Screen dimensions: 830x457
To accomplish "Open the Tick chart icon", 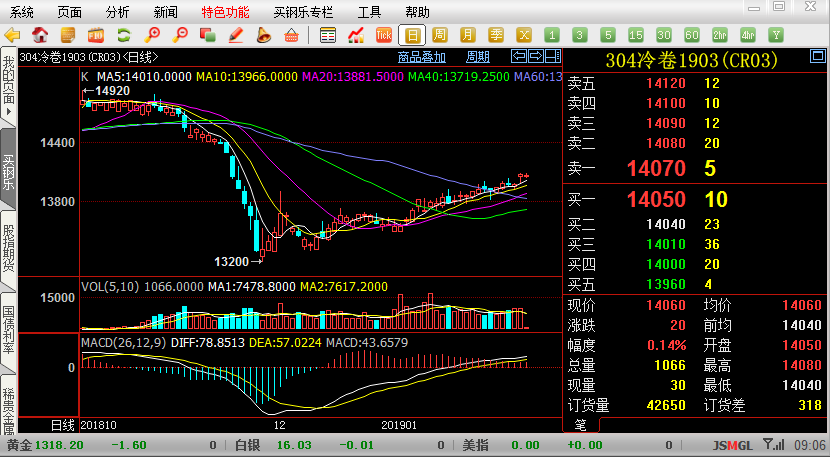I will pos(383,35).
